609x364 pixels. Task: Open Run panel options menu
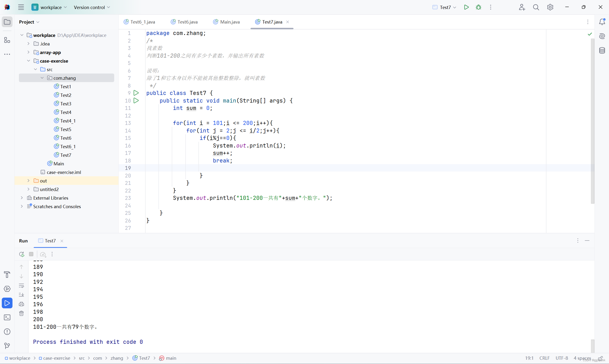point(578,241)
